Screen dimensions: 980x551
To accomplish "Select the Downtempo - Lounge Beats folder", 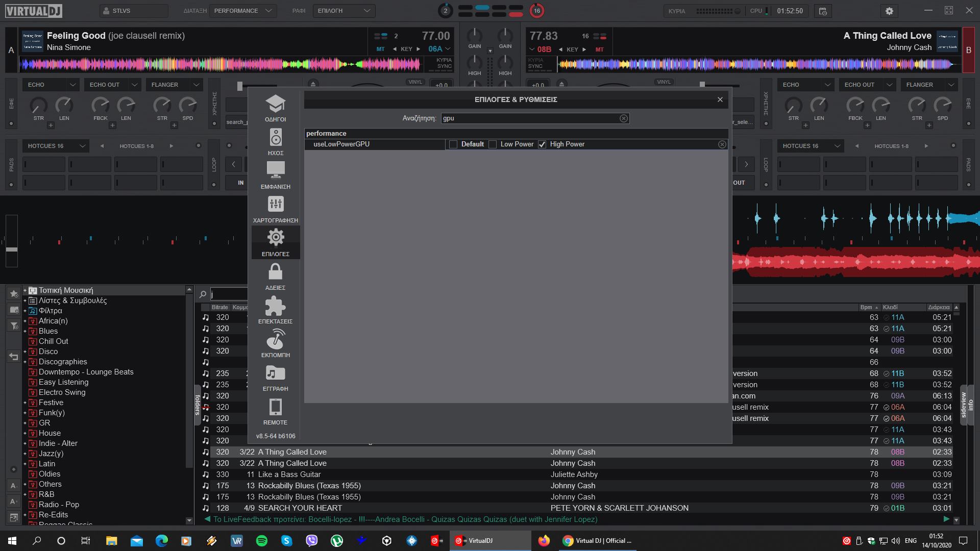I will 86,372.
